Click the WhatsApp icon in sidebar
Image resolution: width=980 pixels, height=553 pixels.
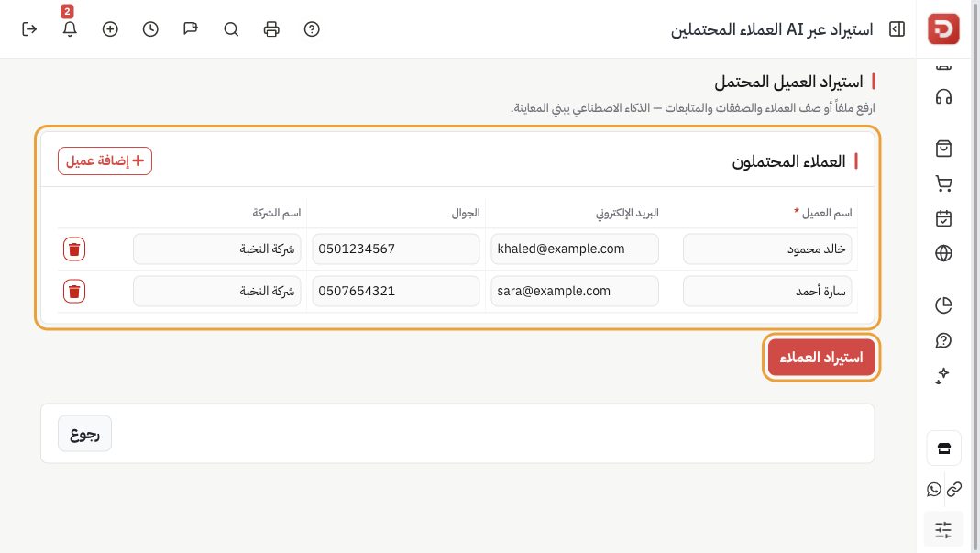[x=934, y=489]
